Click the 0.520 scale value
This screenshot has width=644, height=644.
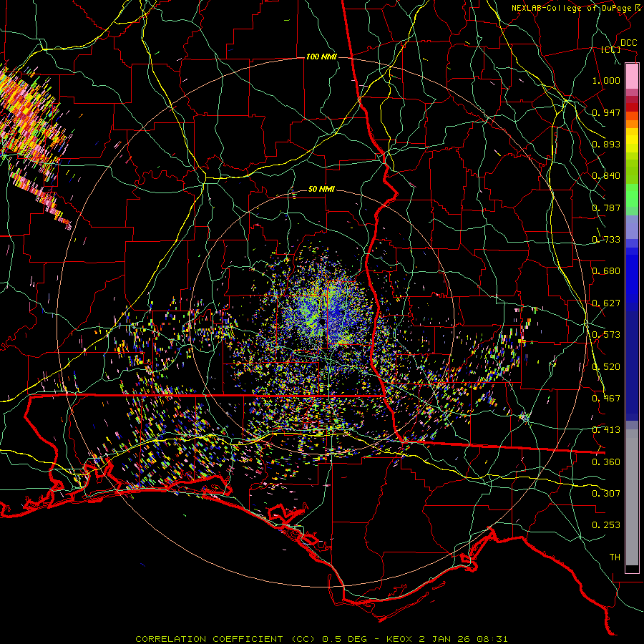[x=606, y=367]
